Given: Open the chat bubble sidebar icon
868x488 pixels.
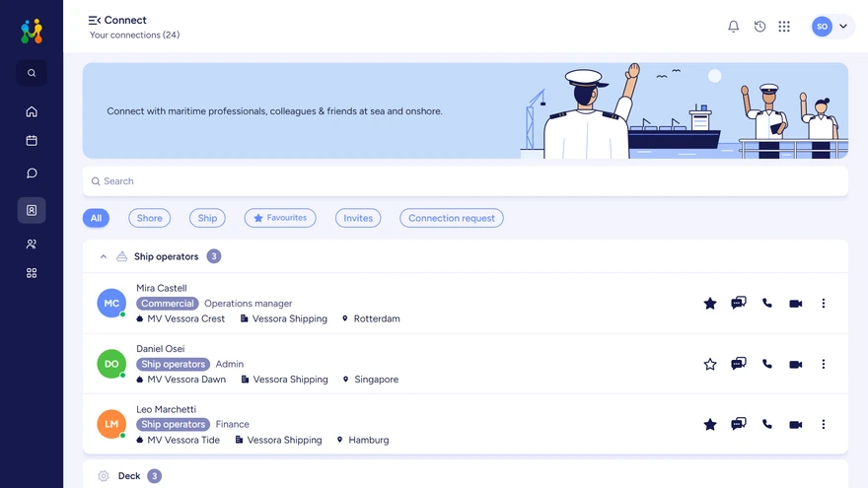Looking at the screenshot, I should coord(32,174).
